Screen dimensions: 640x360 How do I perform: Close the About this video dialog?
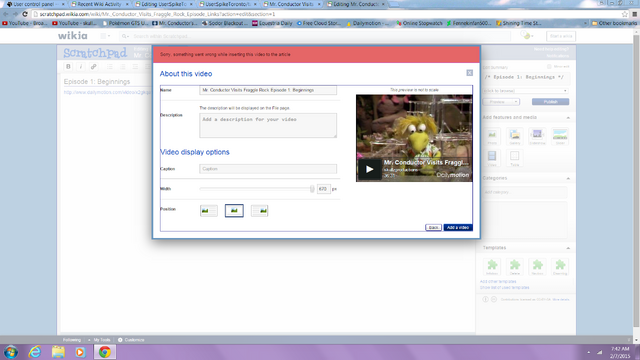(x=469, y=73)
